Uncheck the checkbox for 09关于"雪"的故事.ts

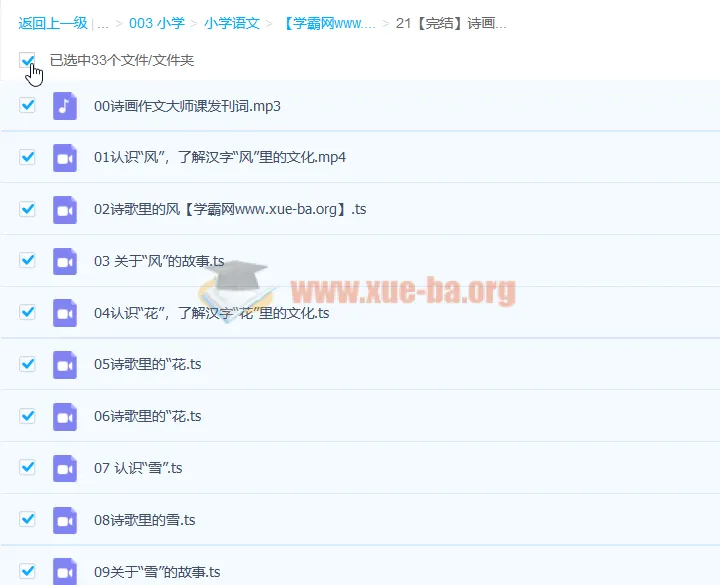28,571
